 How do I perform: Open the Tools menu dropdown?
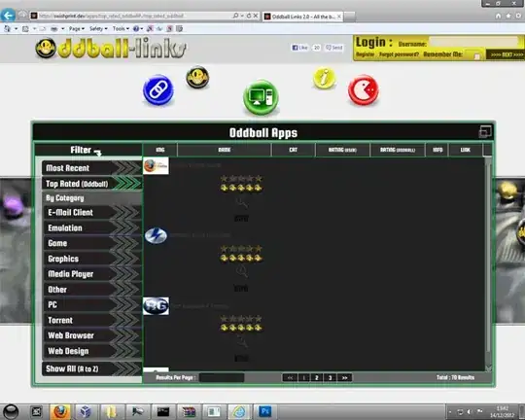pos(121,29)
